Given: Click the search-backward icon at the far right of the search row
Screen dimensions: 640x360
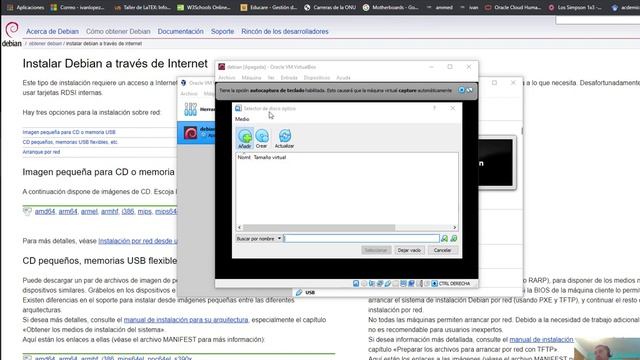Looking at the screenshot, I should click(x=453, y=238).
